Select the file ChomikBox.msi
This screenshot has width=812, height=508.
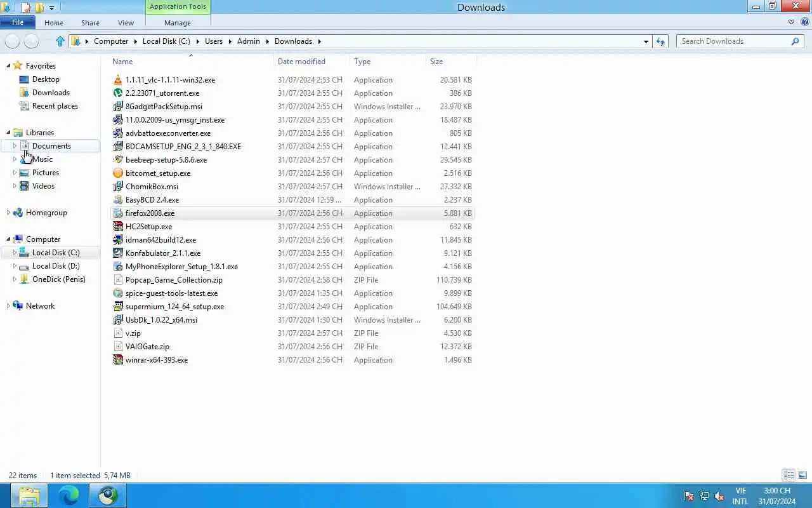click(152, 187)
